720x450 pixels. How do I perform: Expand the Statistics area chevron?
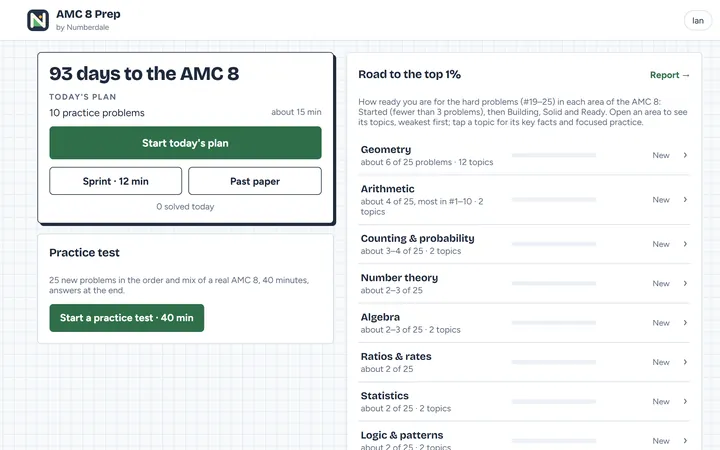pyautogui.click(x=685, y=401)
